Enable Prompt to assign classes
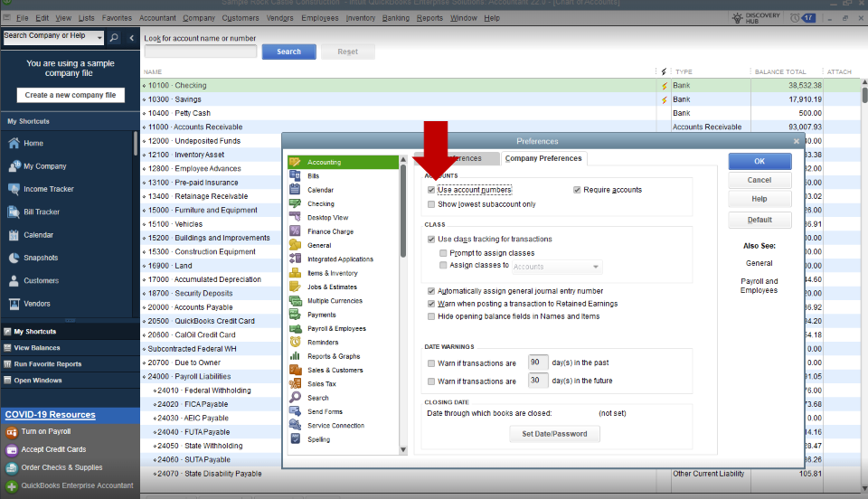 443,253
